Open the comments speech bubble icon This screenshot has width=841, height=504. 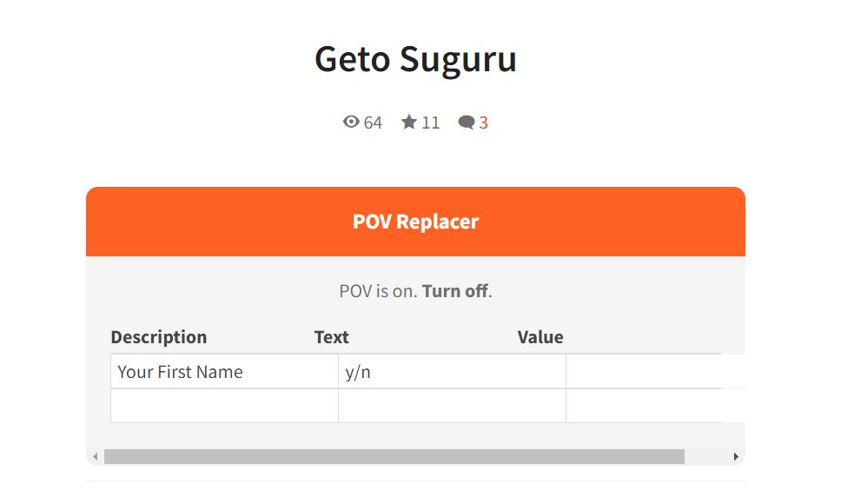(x=466, y=123)
